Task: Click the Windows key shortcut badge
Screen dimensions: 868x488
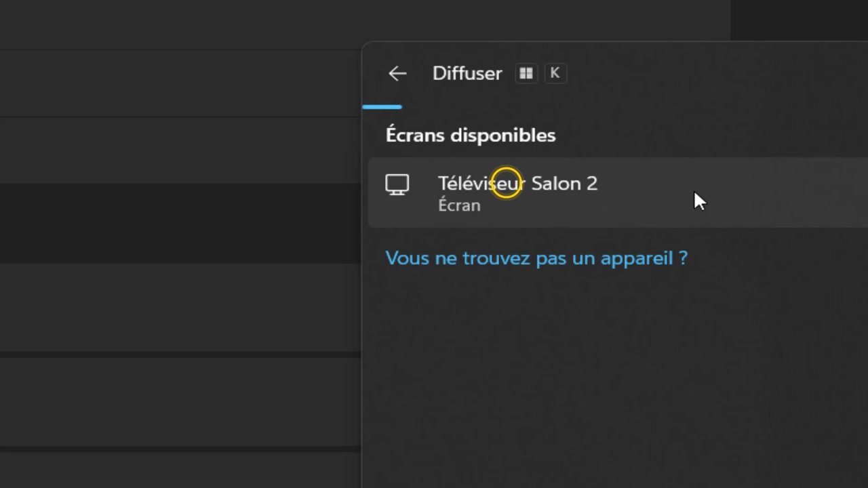Action: (526, 73)
